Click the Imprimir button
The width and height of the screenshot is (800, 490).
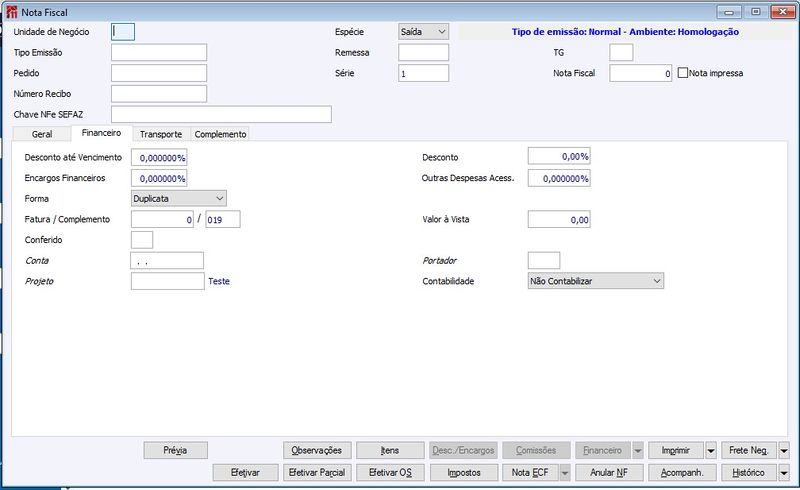(676, 450)
